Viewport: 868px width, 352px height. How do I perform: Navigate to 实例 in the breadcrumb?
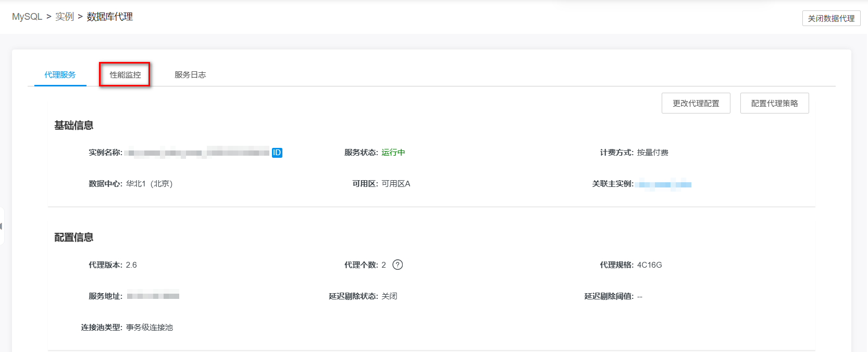(65, 17)
